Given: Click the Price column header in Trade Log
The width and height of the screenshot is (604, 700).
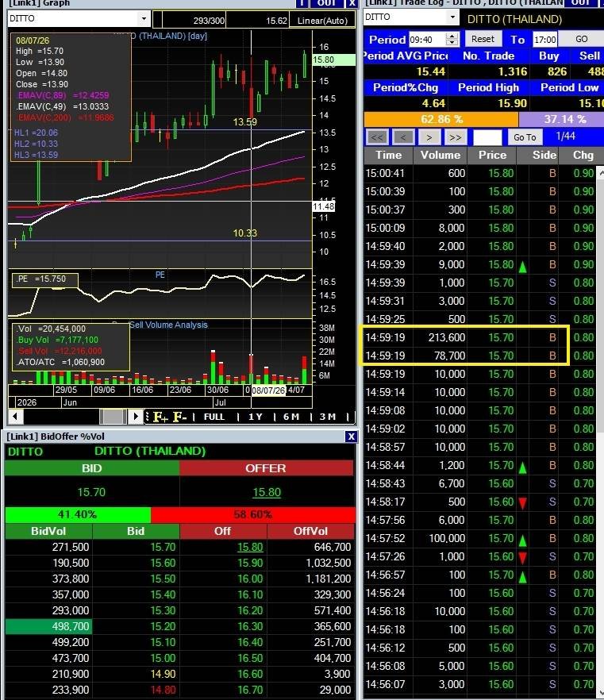Looking at the screenshot, I should (492, 156).
